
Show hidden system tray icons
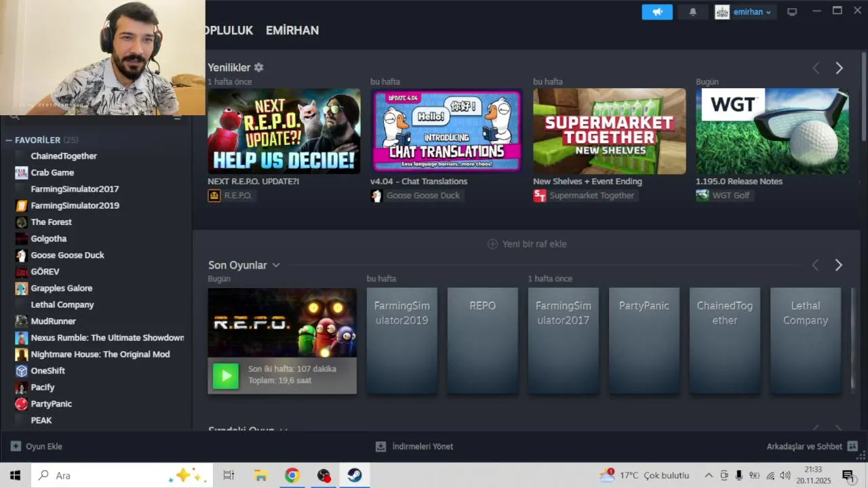[709, 475]
